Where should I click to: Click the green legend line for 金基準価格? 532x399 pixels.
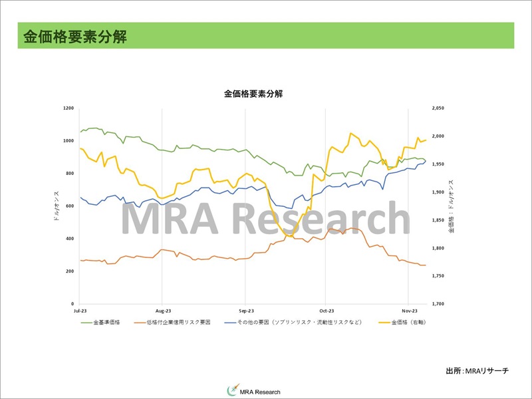pyautogui.click(x=86, y=323)
